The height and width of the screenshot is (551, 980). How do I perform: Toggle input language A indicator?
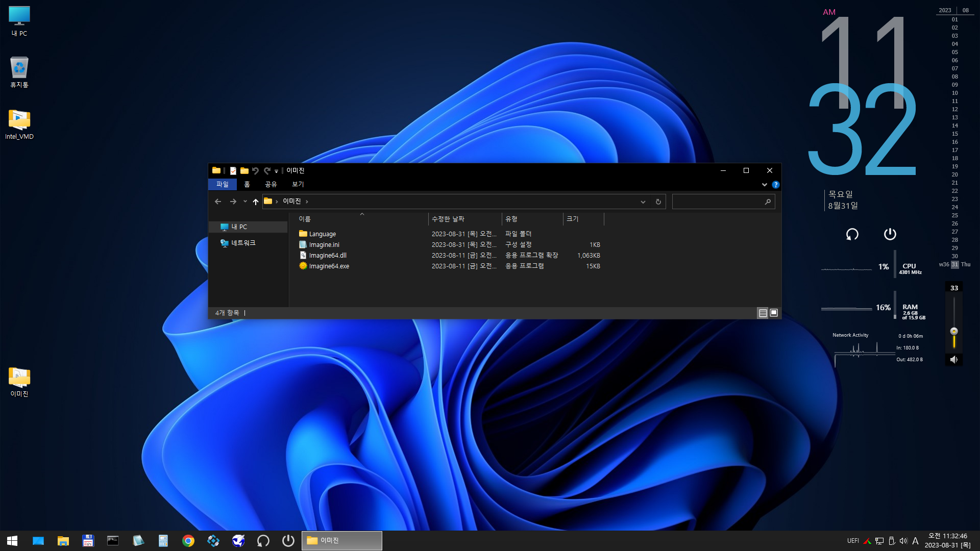tap(915, 541)
